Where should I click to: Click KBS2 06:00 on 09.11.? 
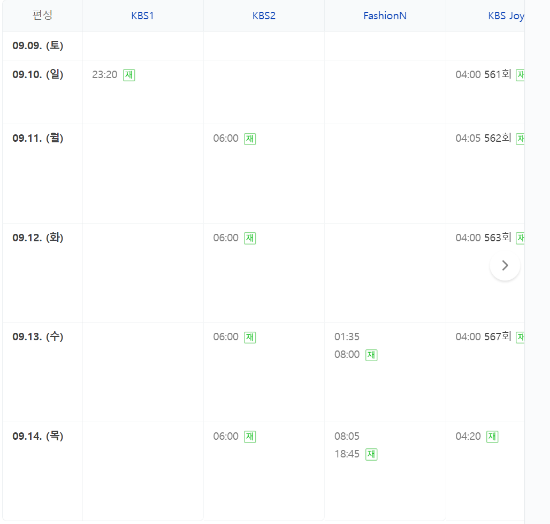coord(226,139)
